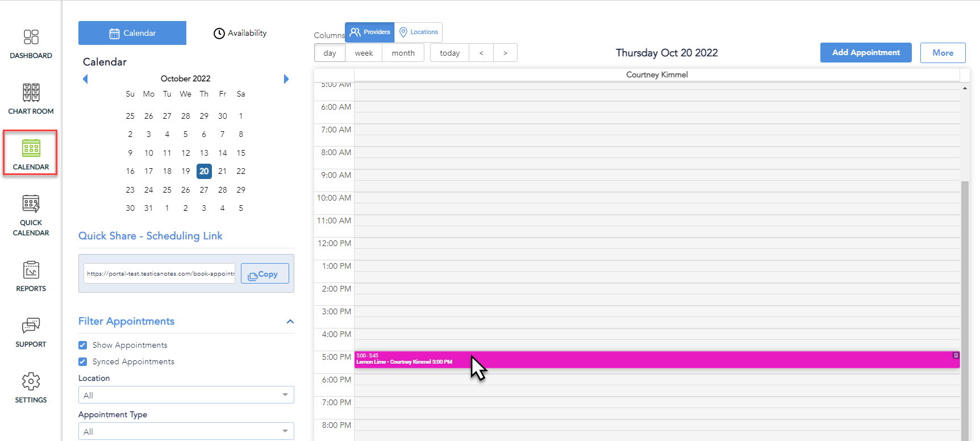This screenshot has width=980, height=441.
Task: Open the Reports sidebar icon
Action: [x=31, y=271]
